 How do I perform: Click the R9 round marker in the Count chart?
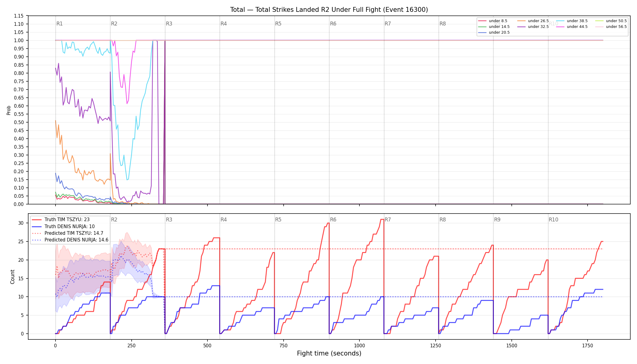coord(497,220)
